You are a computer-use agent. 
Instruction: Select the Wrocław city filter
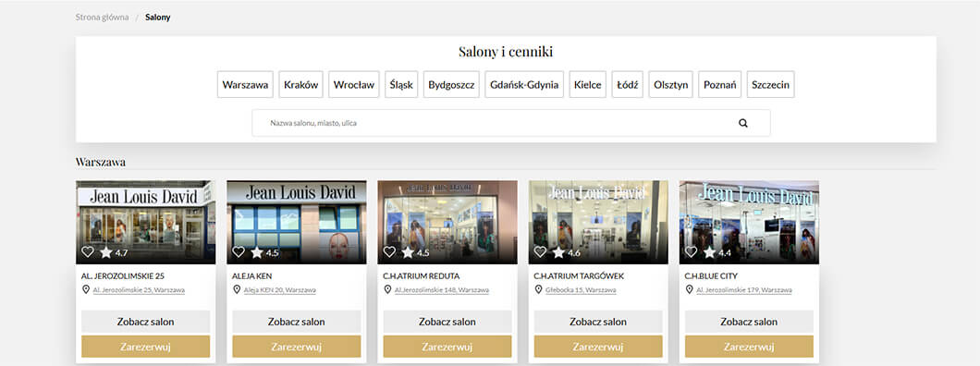[x=354, y=84]
